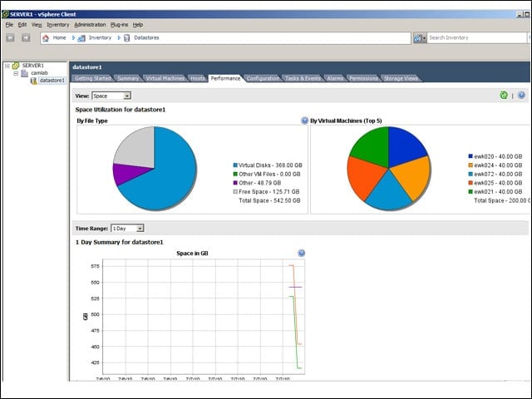The height and width of the screenshot is (399, 532).
Task: Click '1 Day Summary for datastore1' heading
Action: (120, 242)
